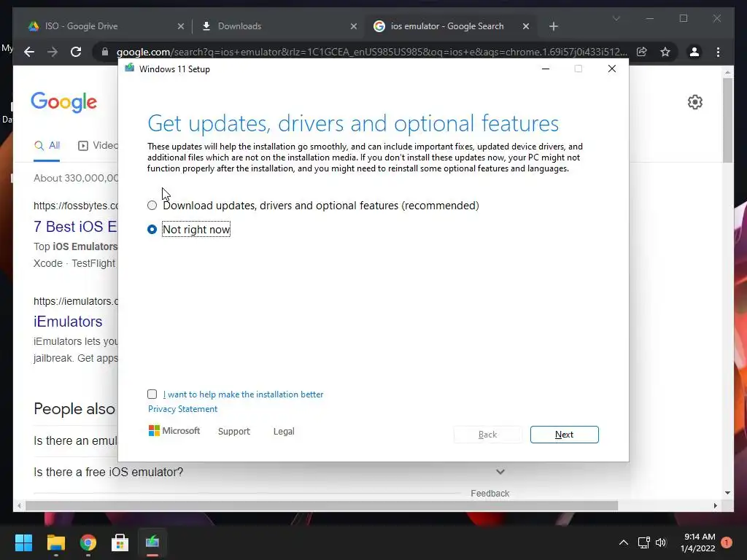Open the Windows Start menu
Image resolution: width=747 pixels, height=560 pixels.
pos(23,542)
